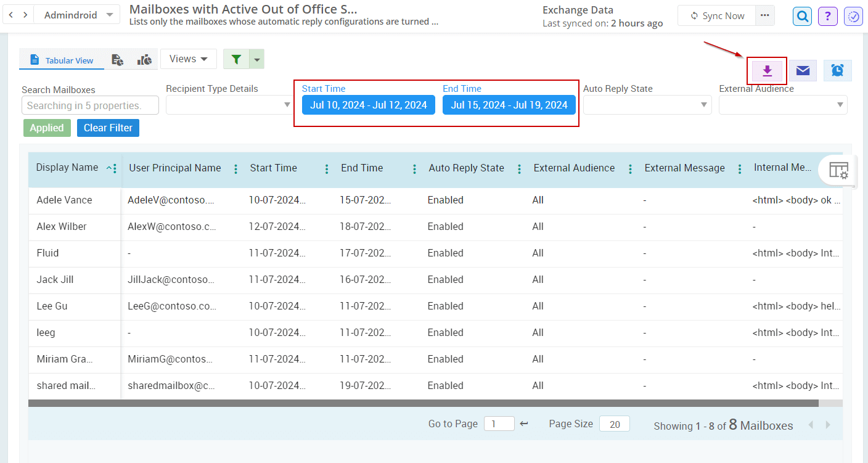This screenshot has width=868, height=463.
Task: Select the Fluid mailbox name
Action: [48, 253]
